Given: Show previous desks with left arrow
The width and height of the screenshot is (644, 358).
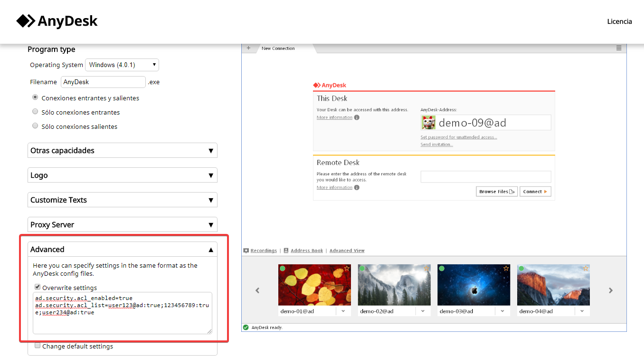Looking at the screenshot, I should tap(257, 290).
